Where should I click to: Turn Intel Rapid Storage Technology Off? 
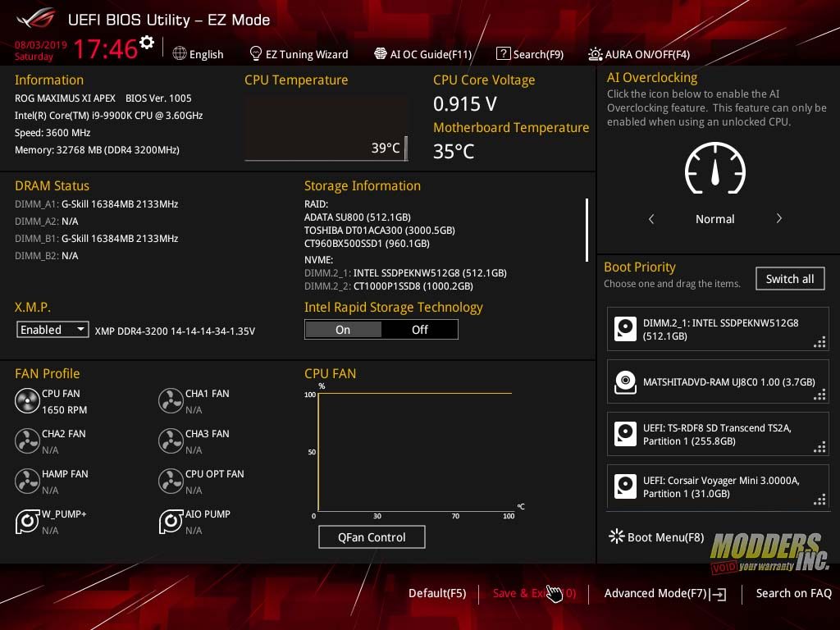point(419,330)
